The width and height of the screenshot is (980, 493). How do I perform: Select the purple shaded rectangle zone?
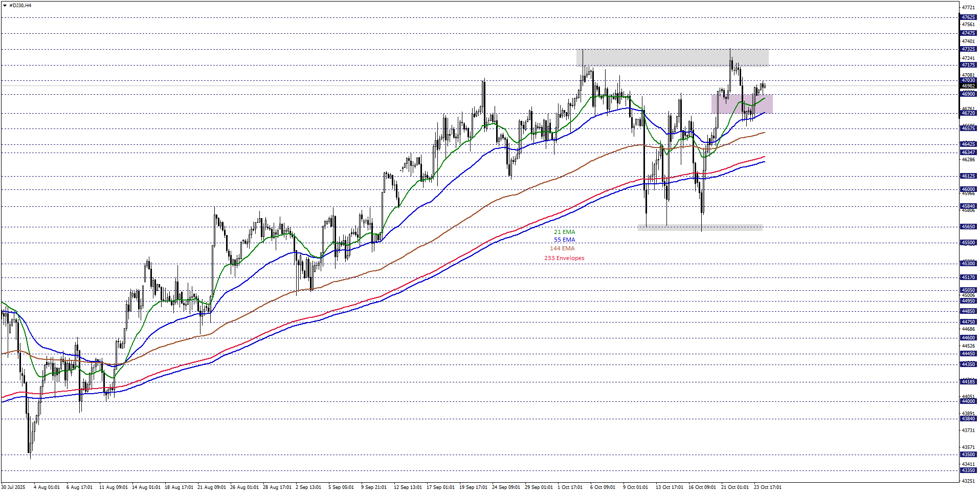point(742,104)
